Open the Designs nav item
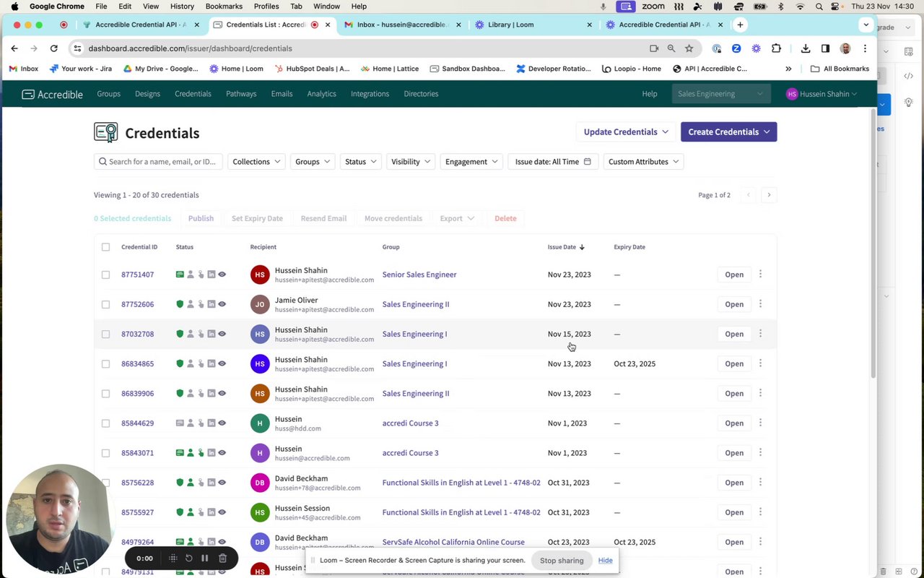This screenshot has height=578, width=924. [x=147, y=94]
